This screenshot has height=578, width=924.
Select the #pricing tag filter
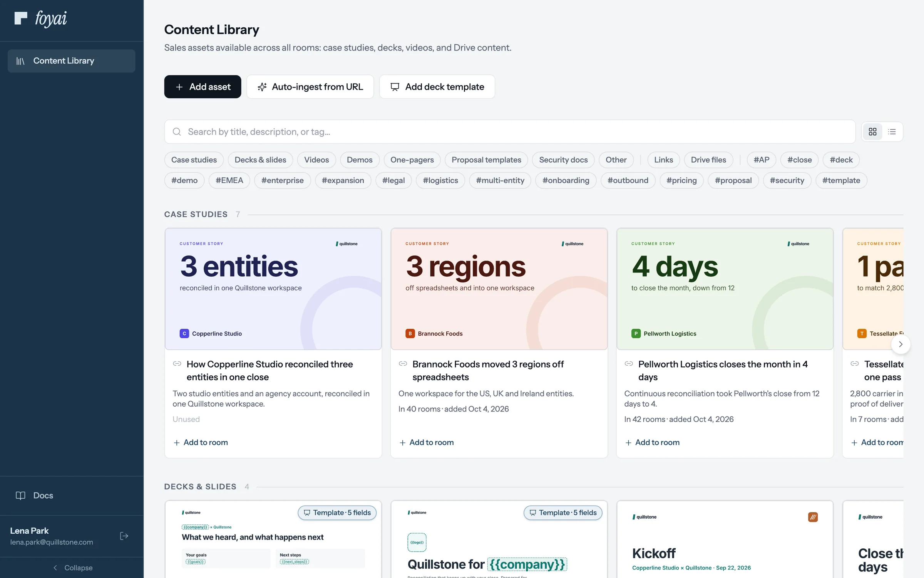click(681, 180)
